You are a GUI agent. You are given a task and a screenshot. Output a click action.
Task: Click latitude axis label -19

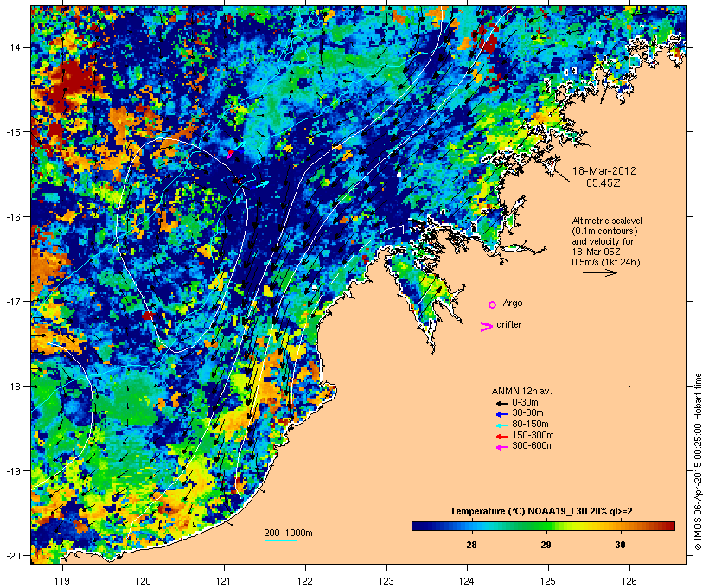pyautogui.click(x=12, y=471)
